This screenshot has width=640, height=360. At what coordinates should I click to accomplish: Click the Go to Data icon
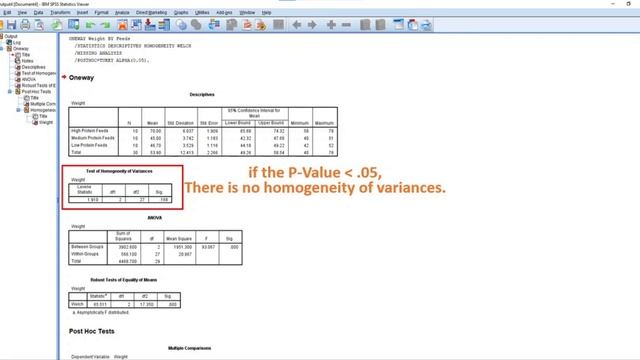click(x=122, y=25)
